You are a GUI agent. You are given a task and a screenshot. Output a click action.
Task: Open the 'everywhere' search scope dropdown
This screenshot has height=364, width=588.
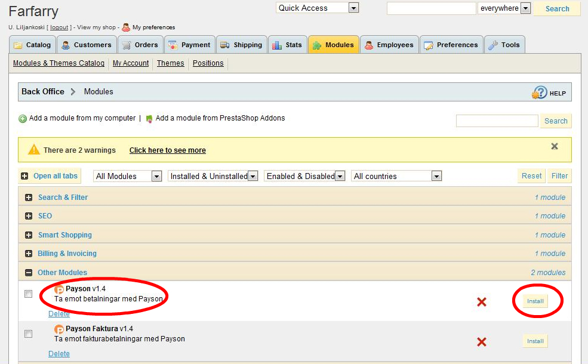click(504, 8)
